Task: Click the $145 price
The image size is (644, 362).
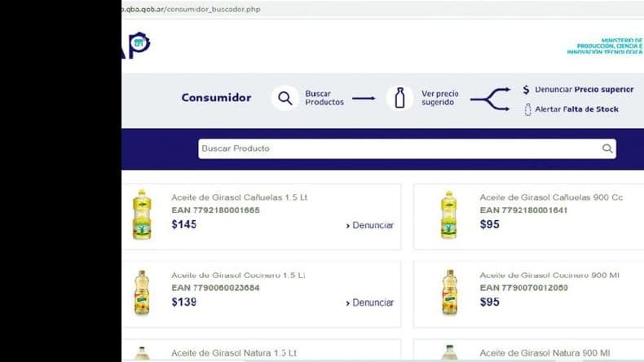Action: [184, 224]
